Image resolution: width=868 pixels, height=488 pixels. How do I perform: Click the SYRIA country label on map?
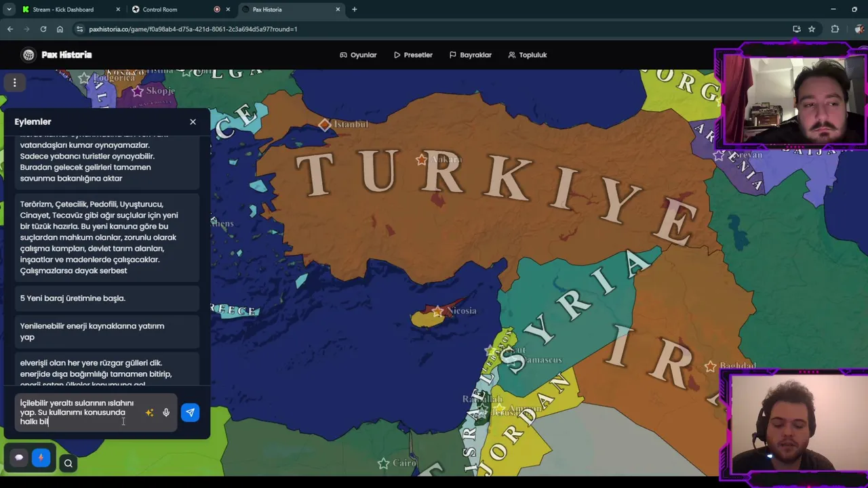(x=576, y=312)
